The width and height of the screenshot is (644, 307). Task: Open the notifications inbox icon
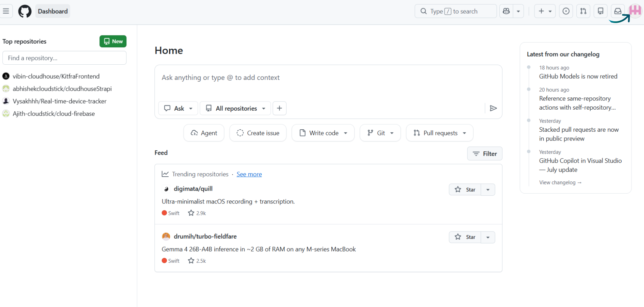click(618, 11)
